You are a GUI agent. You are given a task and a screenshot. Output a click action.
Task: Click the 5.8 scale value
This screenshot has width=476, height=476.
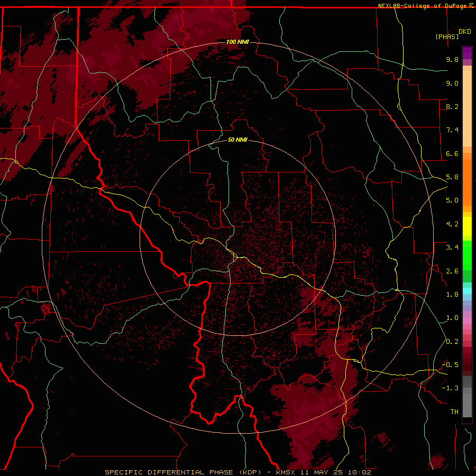click(452, 177)
